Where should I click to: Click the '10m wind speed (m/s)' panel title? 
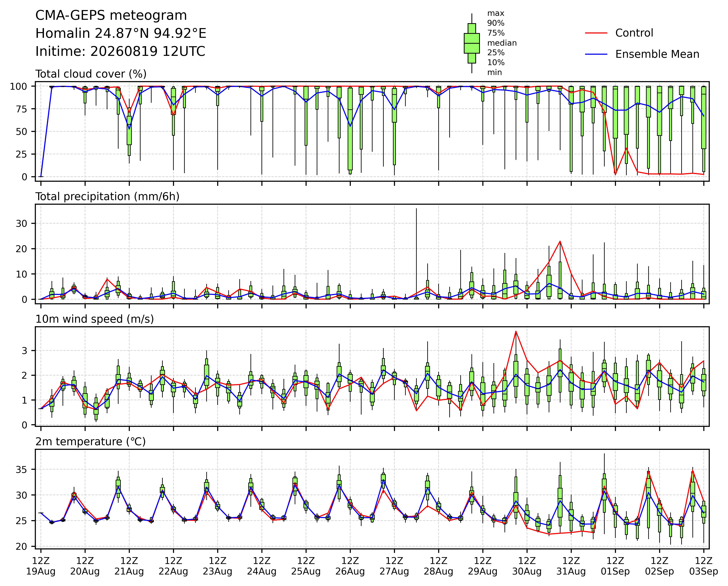[x=95, y=319]
